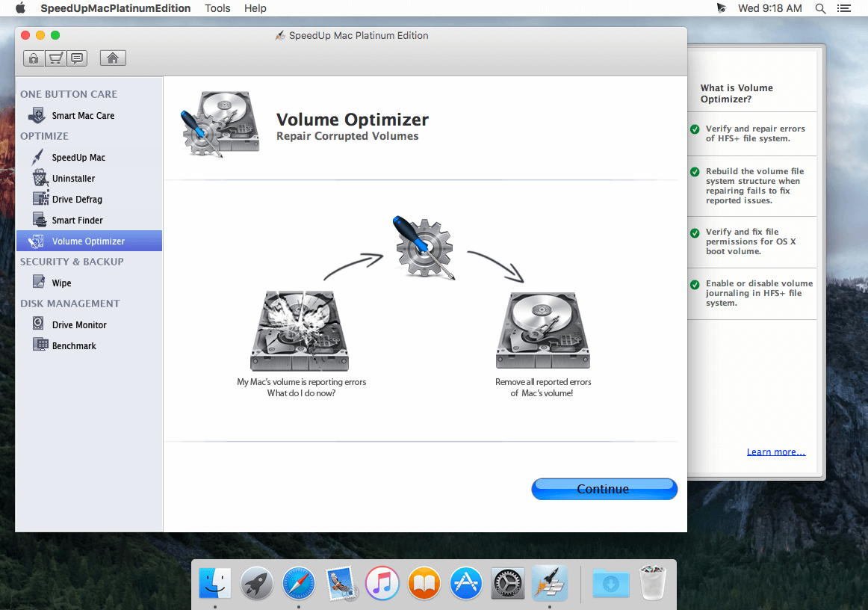This screenshot has width=868, height=610.
Task: Select Uninstaller label in sidebar
Action: pos(74,179)
